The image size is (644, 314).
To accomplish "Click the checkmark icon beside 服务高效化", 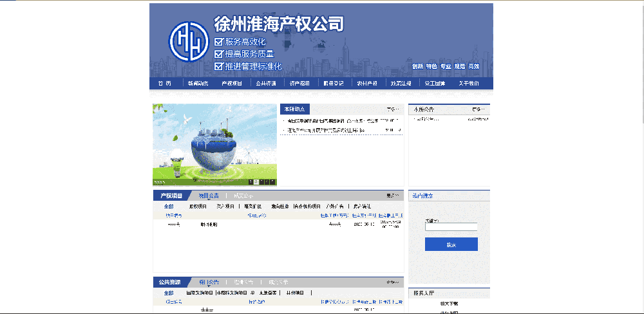I will click(x=218, y=42).
